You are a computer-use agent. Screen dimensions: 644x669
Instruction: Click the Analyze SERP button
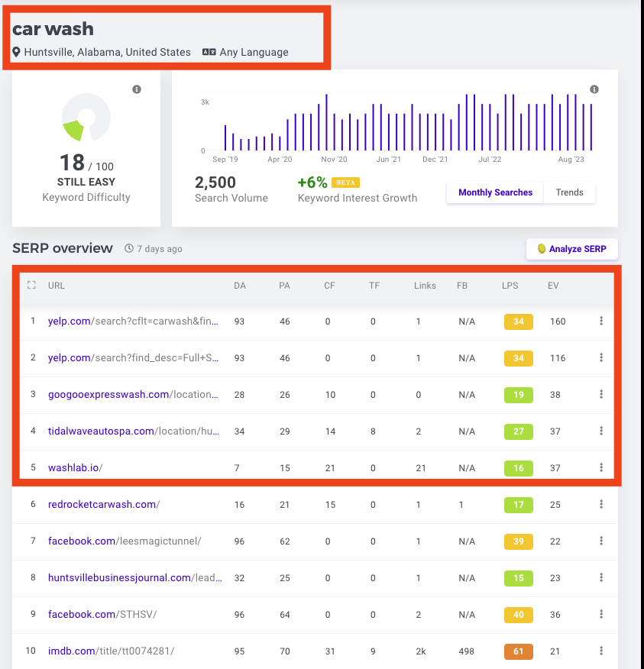click(x=572, y=249)
